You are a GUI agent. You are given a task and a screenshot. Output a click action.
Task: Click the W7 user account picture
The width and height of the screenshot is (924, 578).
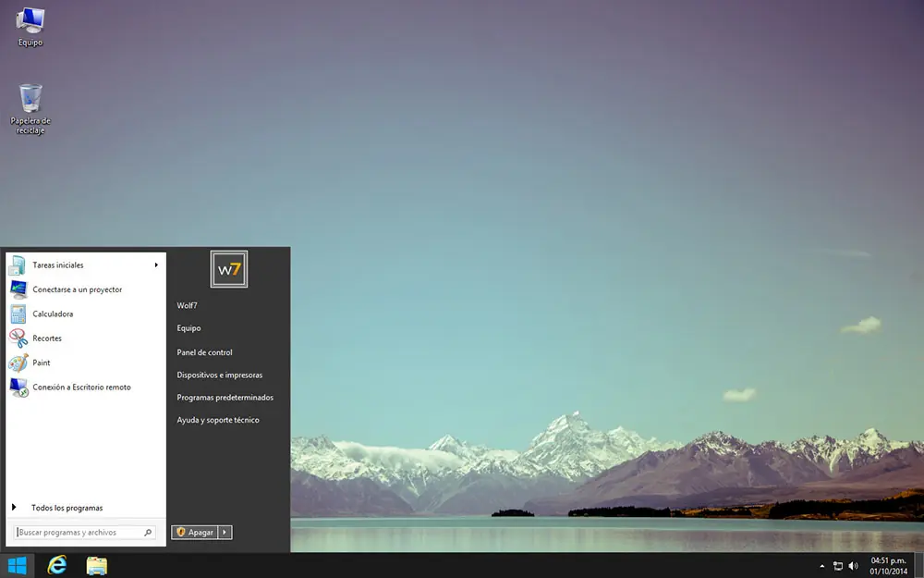(228, 269)
